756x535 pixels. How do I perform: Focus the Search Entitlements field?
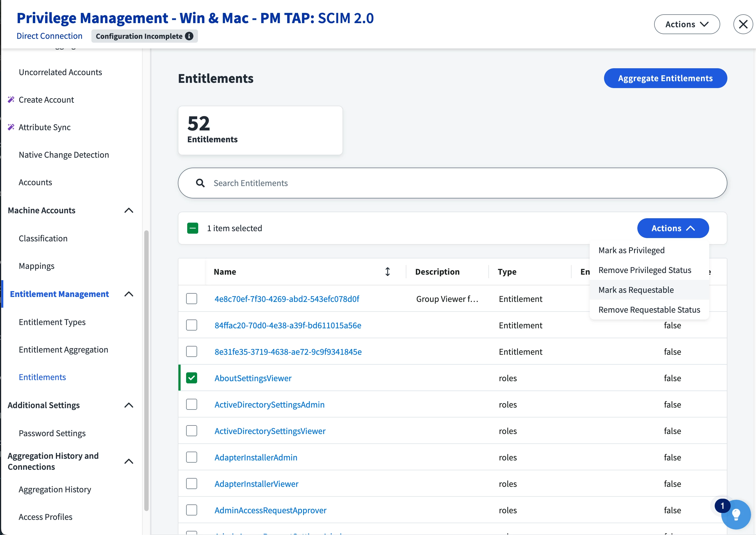[452, 183]
